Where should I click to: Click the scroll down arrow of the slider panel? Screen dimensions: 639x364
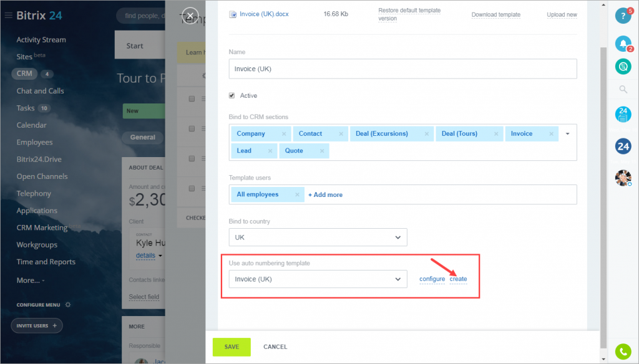(603, 359)
